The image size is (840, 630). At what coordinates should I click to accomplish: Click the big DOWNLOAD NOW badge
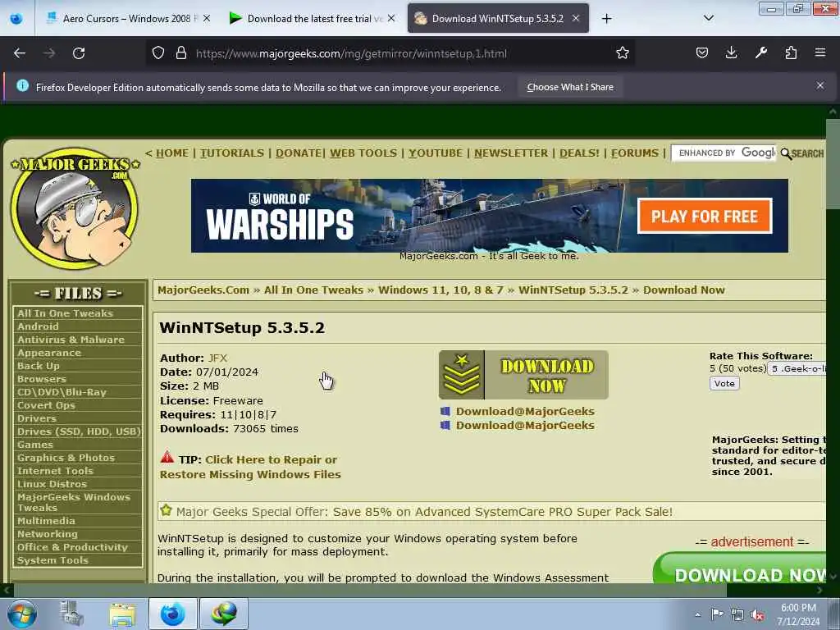(x=523, y=375)
